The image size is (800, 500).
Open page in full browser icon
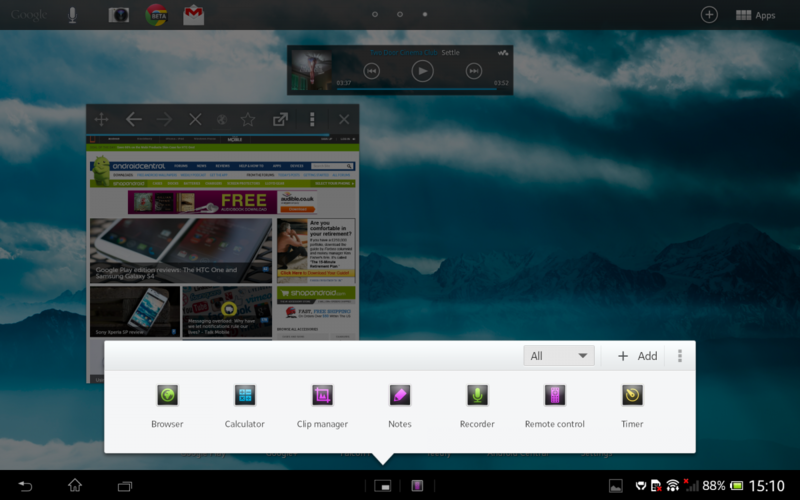280,119
